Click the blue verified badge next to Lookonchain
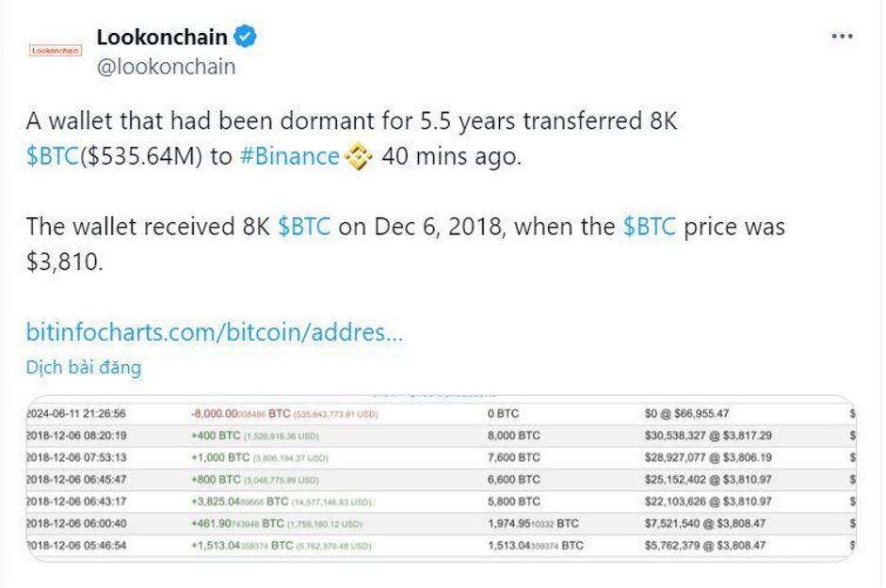The height and width of the screenshot is (588, 886). pyautogui.click(x=244, y=37)
